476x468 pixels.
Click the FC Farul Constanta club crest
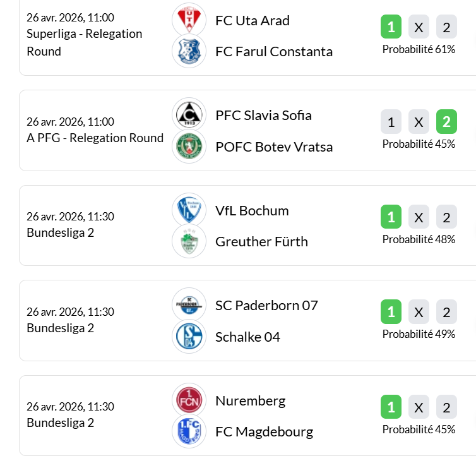point(189,51)
